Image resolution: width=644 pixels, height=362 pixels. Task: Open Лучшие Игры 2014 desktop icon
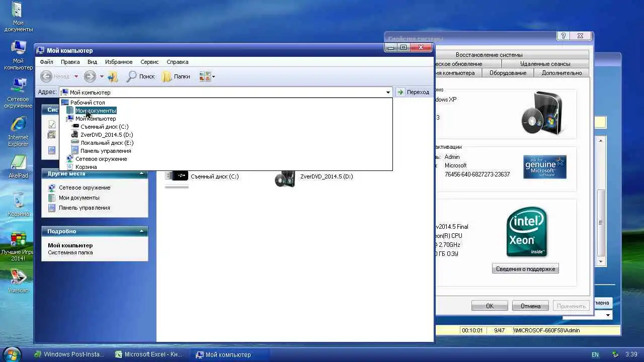pos(18,246)
